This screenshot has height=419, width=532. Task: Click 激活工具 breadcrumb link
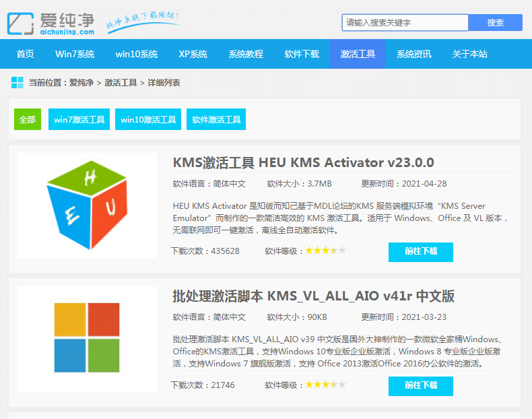click(x=122, y=83)
